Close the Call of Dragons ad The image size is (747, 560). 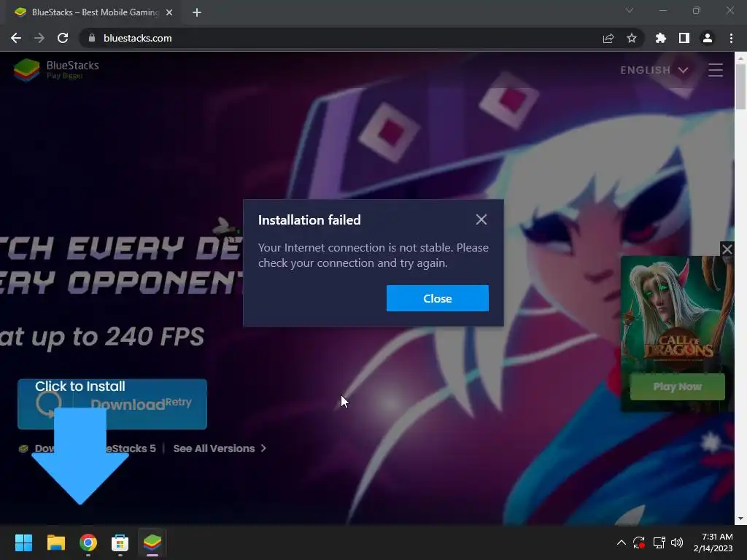[x=727, y=249]
